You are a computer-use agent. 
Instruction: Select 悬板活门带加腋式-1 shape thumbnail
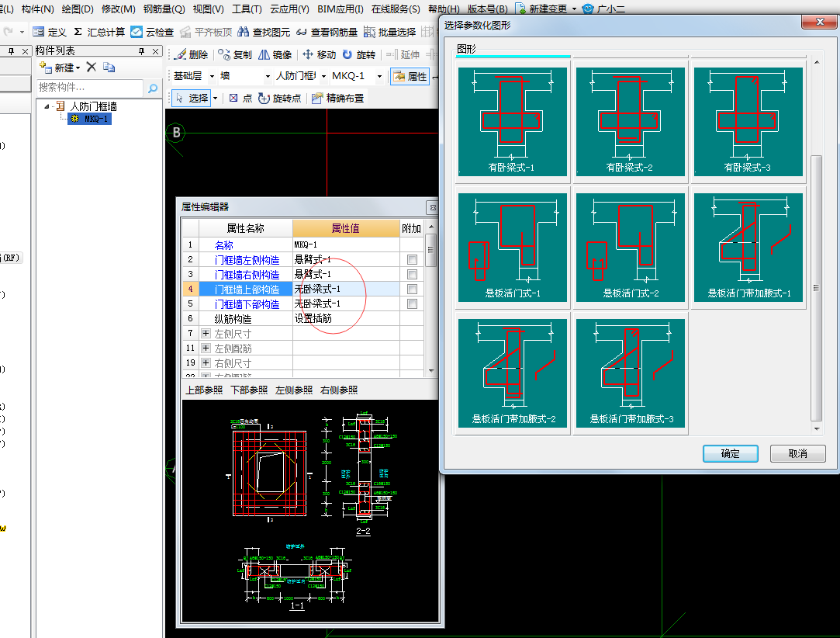(748, 247)
